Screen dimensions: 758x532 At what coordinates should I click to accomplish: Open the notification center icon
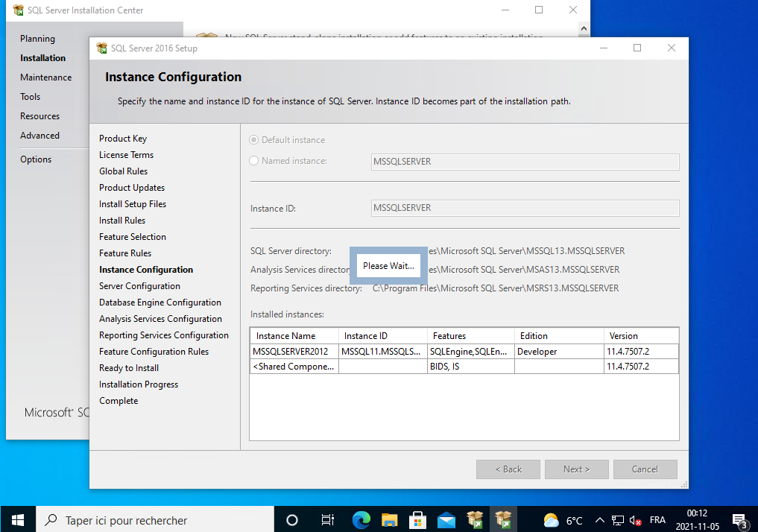coord(739,519)
